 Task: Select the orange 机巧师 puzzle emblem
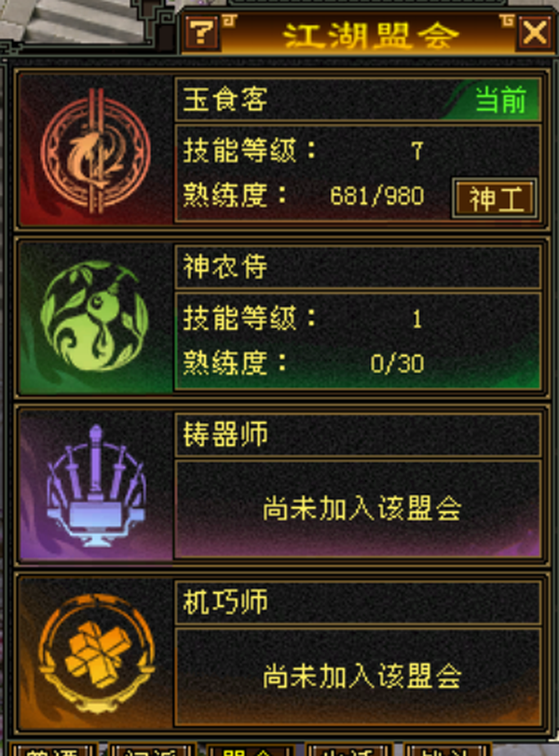coord(96,653)
